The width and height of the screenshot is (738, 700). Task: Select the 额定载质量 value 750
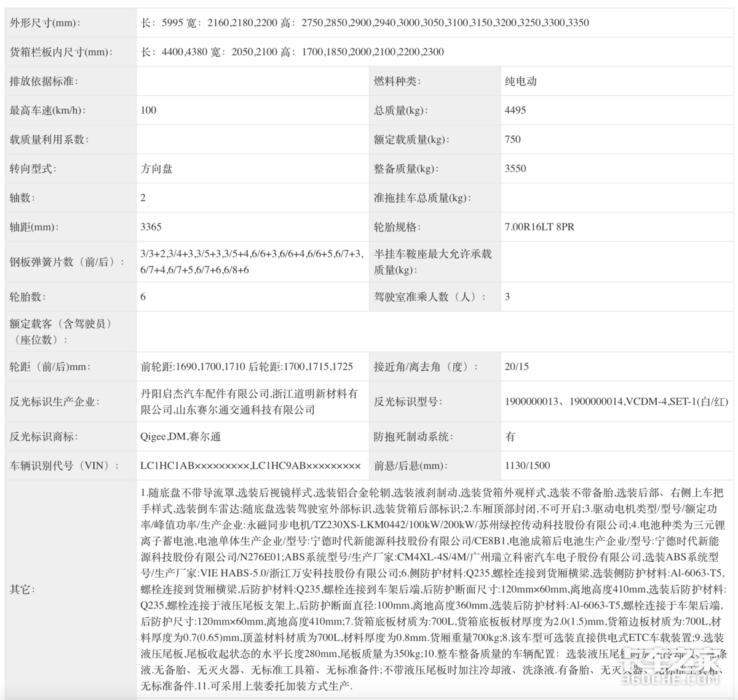tap(513, 140)
